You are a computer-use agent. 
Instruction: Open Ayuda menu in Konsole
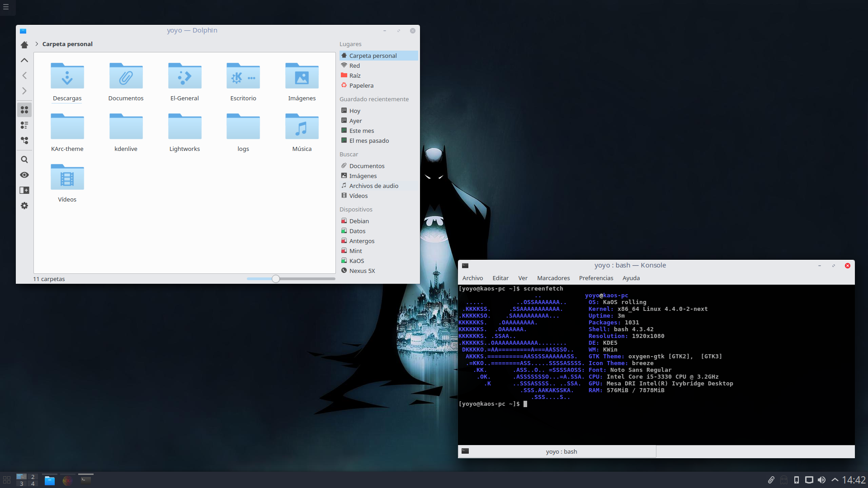(631, 278)
